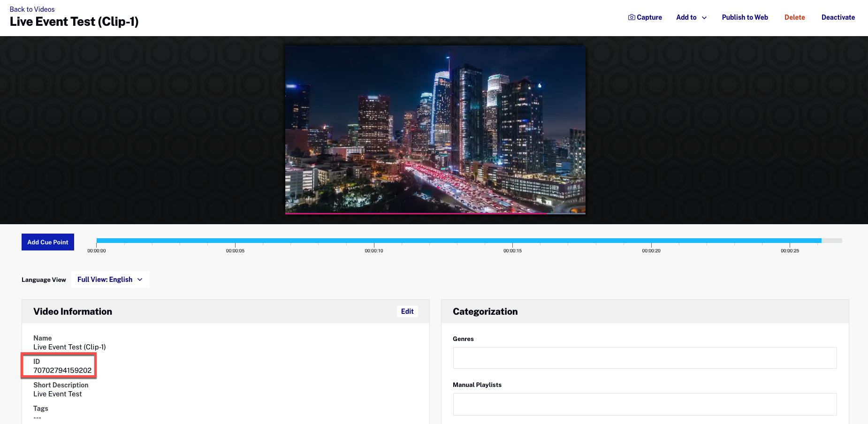Click the pink video progress bar
The image size is (868, 424).
[416, 213]
